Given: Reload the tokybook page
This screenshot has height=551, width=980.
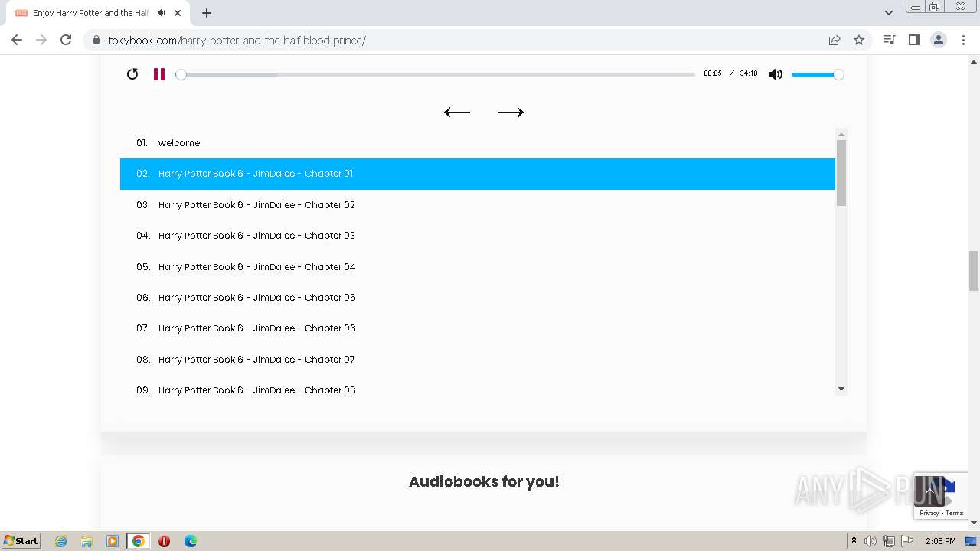Looking at the screenshot, I should pos(66,40).
